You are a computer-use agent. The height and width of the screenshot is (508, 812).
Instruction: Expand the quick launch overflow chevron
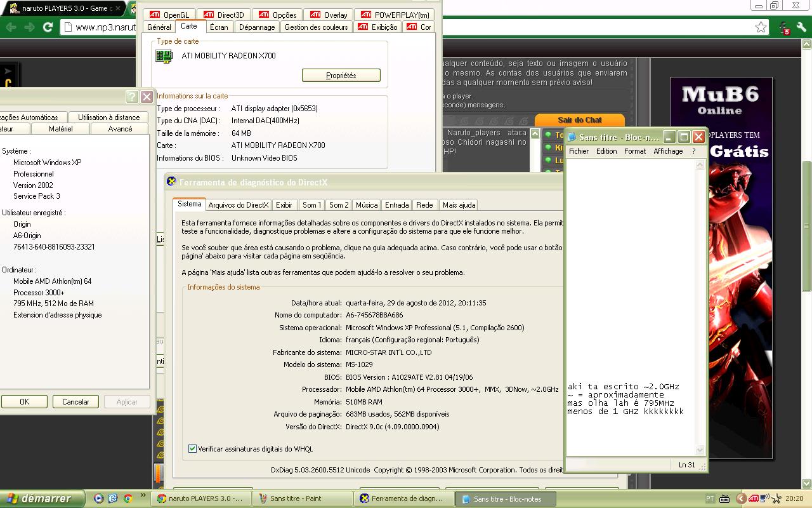point(143,495)
